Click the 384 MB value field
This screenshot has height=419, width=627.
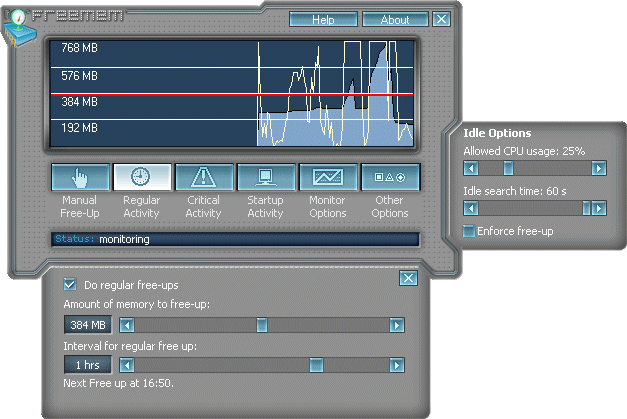click(88, 325)
